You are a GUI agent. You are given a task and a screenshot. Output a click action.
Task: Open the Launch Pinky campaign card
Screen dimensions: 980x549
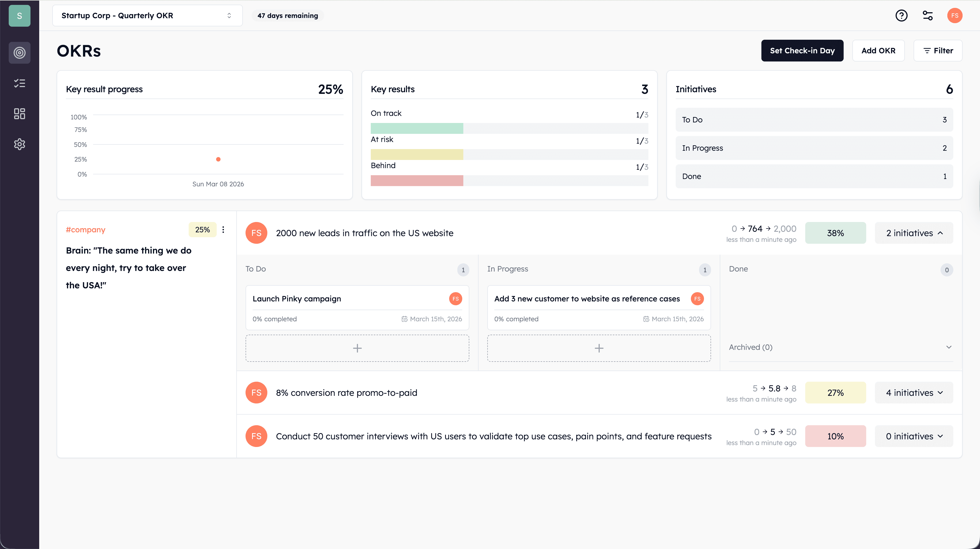pos(357,308)
